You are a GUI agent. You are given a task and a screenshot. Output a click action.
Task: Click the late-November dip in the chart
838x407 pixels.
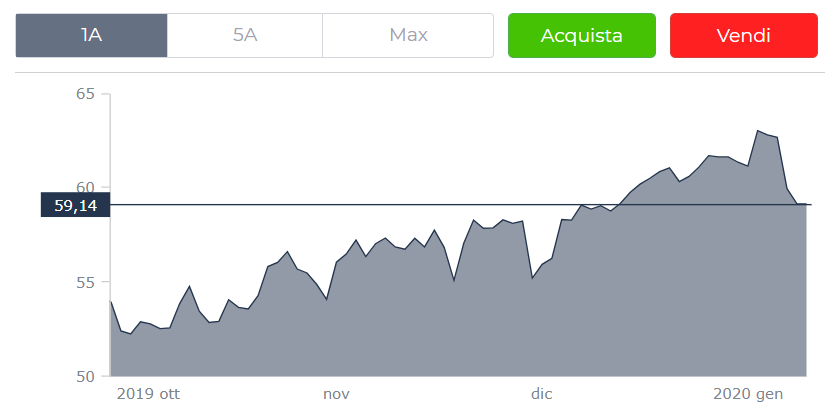click(454, 281)
